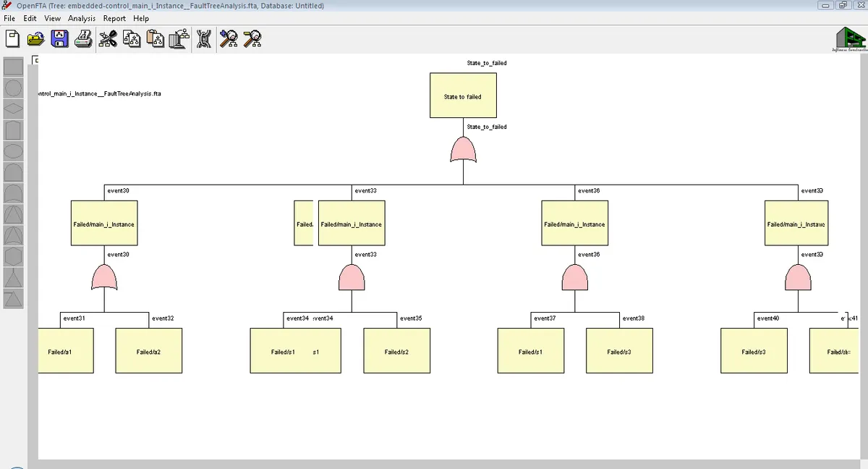This screenshot has width=868, height=469.
Task: Click the 'Failed/a1' basic event box
Action: pos(65,351)
